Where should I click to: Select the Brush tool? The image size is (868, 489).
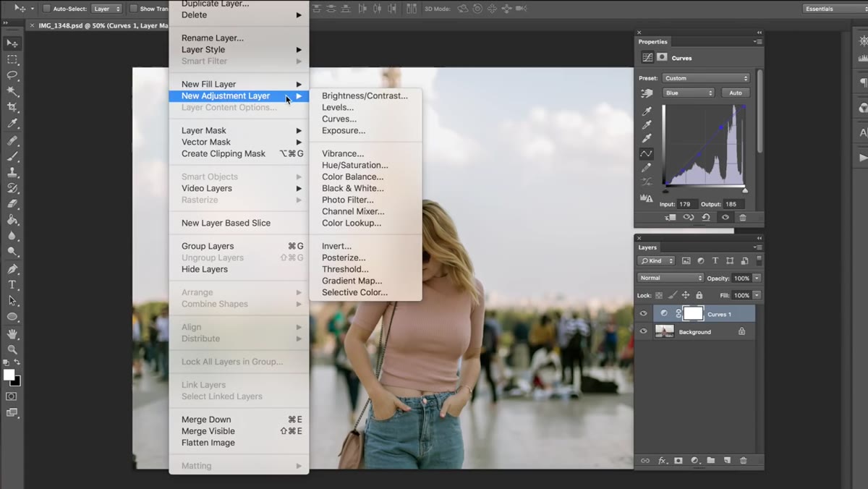pyautogui.click(x=12, y=156)
